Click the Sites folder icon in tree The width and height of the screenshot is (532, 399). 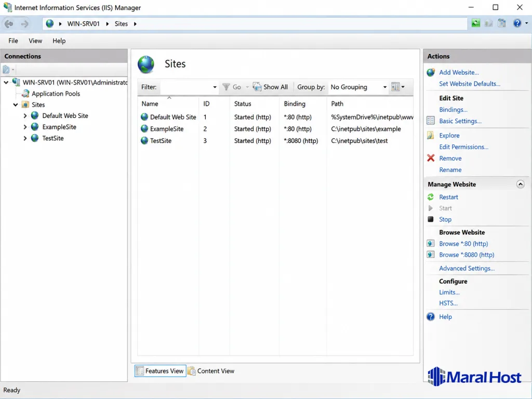[25, 104]
